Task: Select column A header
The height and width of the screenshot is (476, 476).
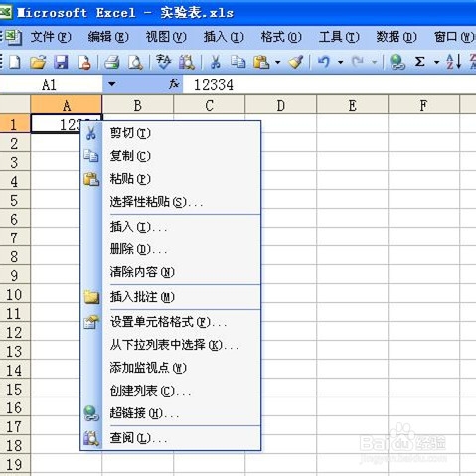Action: 67,105
